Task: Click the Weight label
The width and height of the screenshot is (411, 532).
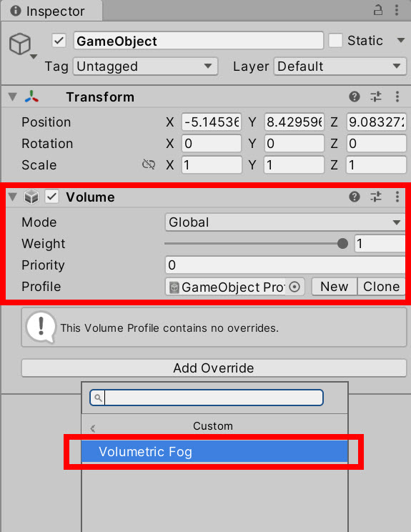Action: (x=43, y=244)
